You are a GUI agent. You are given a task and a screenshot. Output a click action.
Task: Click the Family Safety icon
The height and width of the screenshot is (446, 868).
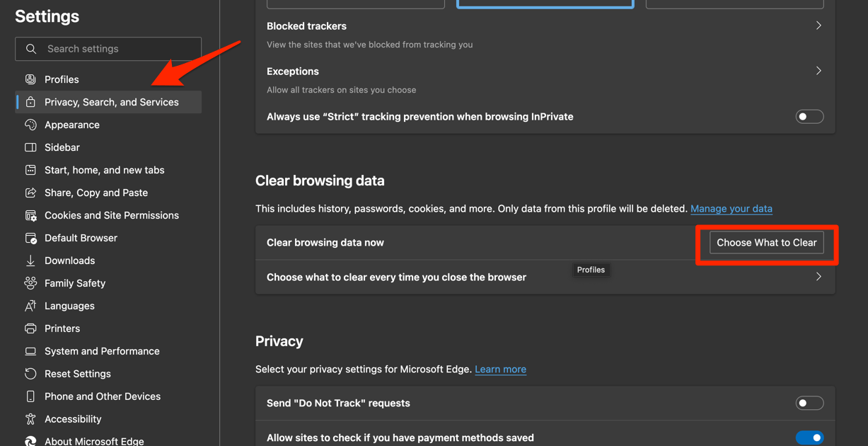click(30, 283)
